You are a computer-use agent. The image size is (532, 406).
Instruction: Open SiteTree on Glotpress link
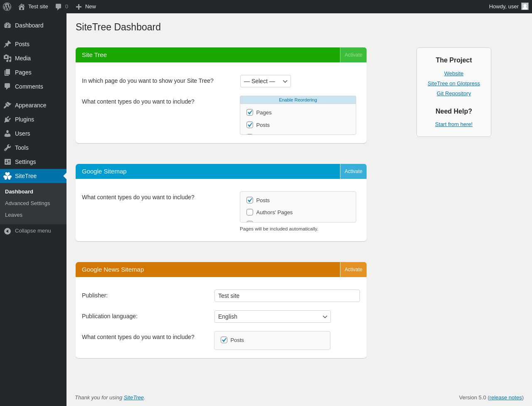(453, 84)
